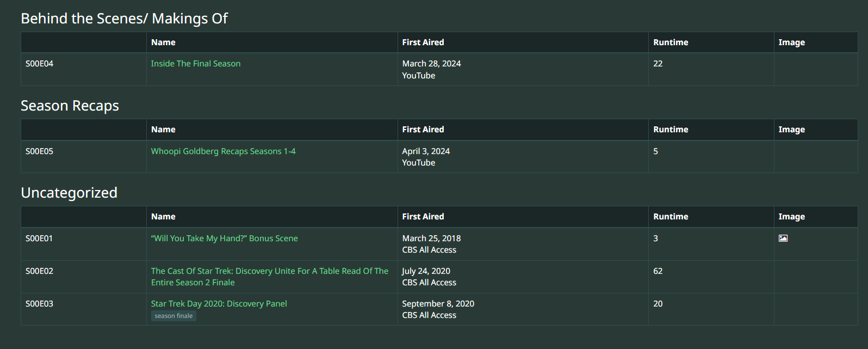
Task: Click Runtime header in the Uncategorized table
Action: click(671, 217)
